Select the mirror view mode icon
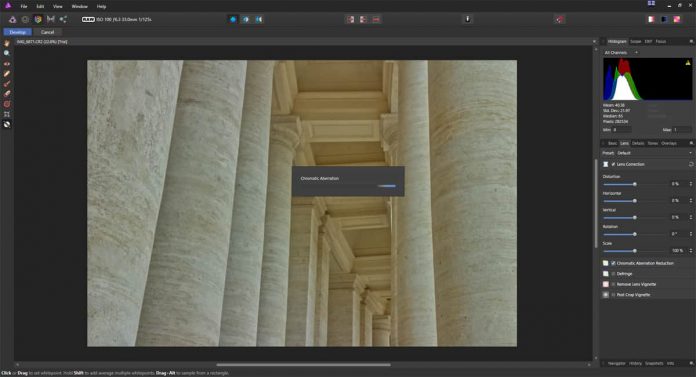Image resolution: width=696 pixels, height=377 pixels. [258, 19]
